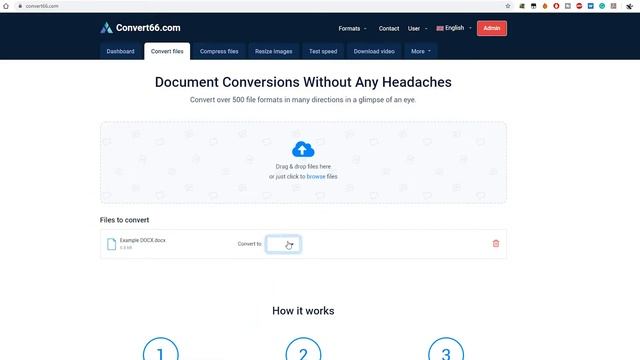Go to browser home via the house icon
Screen dimensions: 640x360
coord(6,6)
